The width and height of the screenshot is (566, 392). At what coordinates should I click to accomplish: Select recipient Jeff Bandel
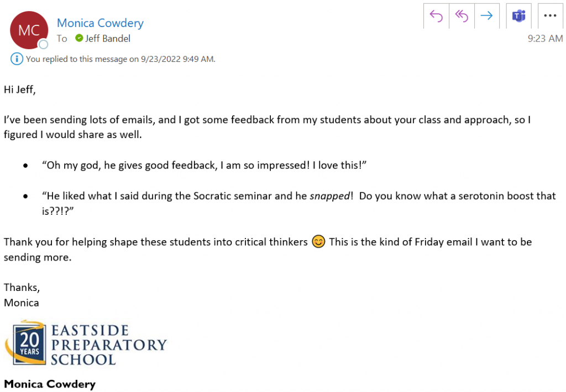pos(108,39)
